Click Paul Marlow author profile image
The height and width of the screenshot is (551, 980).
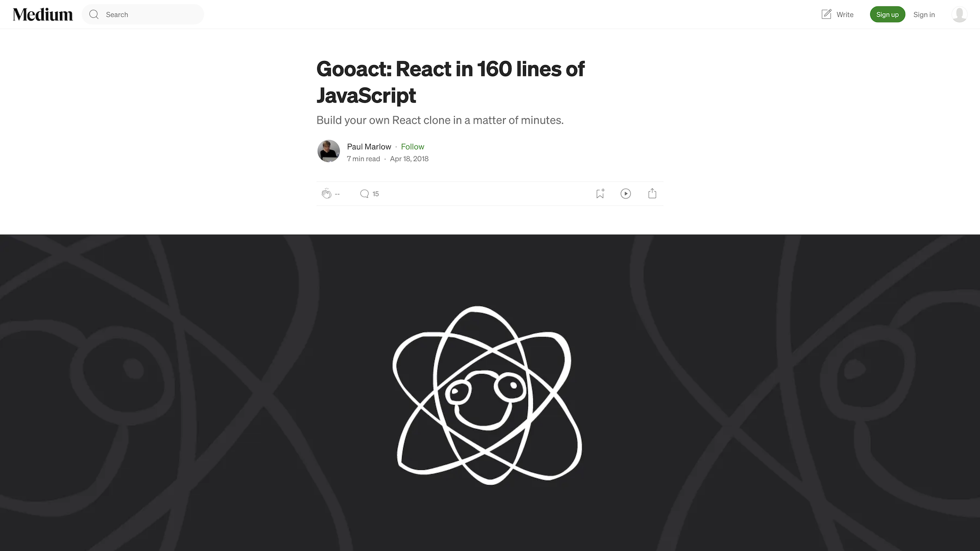(329, 151)
